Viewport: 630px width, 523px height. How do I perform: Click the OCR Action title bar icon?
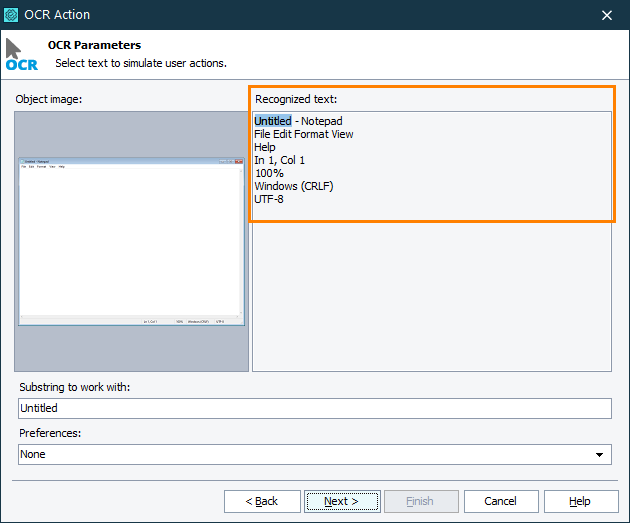pyautogui.click(x=12, y=14)
